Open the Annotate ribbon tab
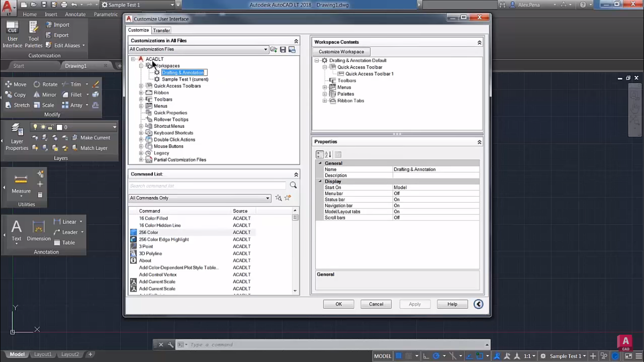The image size is (644, 362). point(75,14)
